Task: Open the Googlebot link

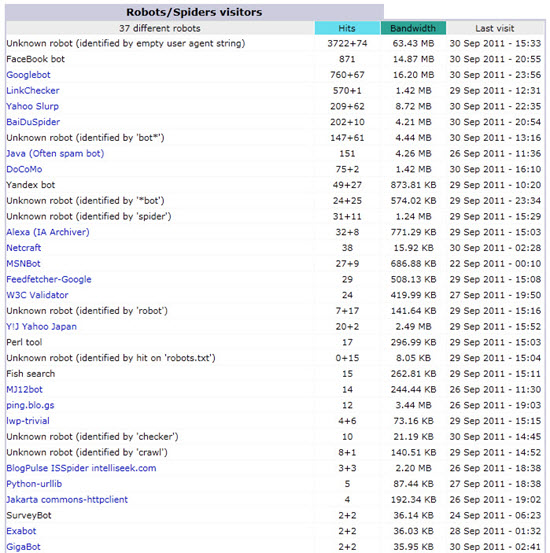Action: [28, 75]
